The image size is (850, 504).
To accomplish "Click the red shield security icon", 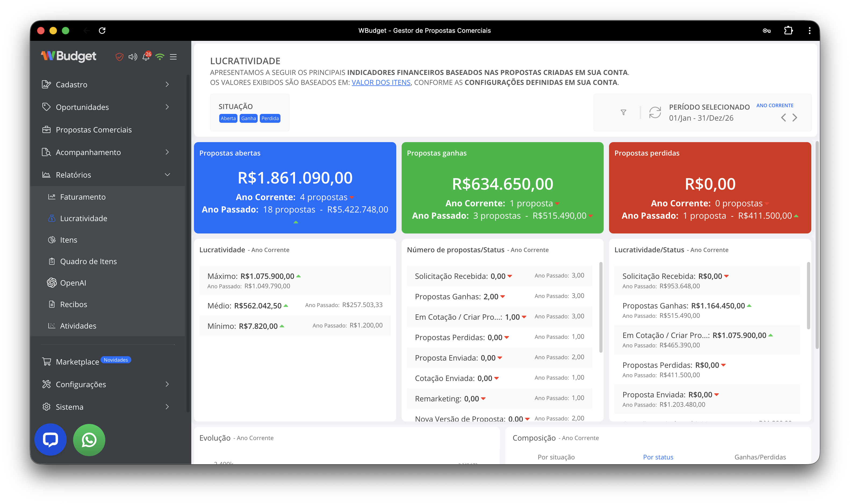I will (119, 57).
